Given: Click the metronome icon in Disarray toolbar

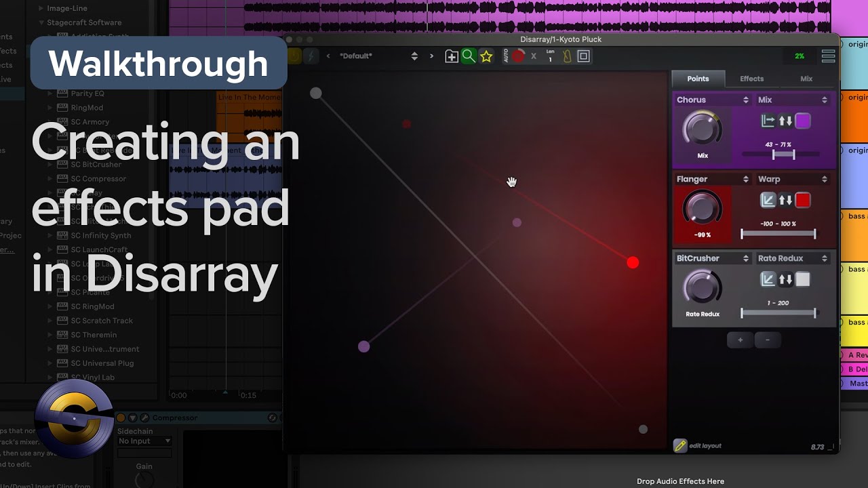Looking at the screenshot, I should click(x=566, y=56).
